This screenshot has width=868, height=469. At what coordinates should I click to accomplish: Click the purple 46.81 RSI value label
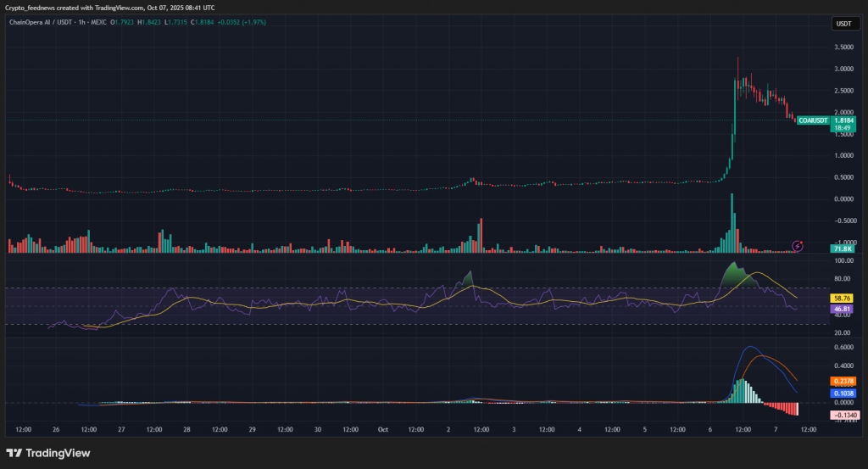coord(843,311)
